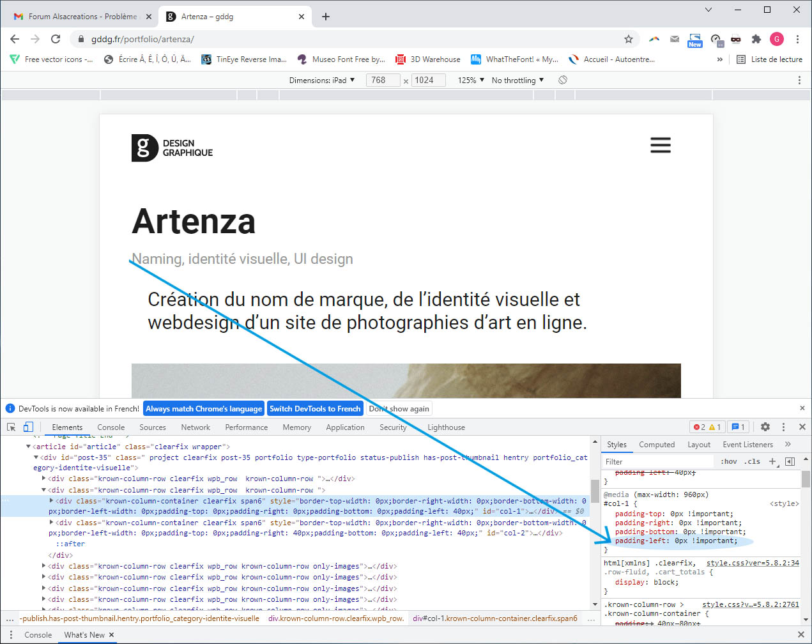
Task: Toggle the .cls classes panel
Action: tap(752, 461)
